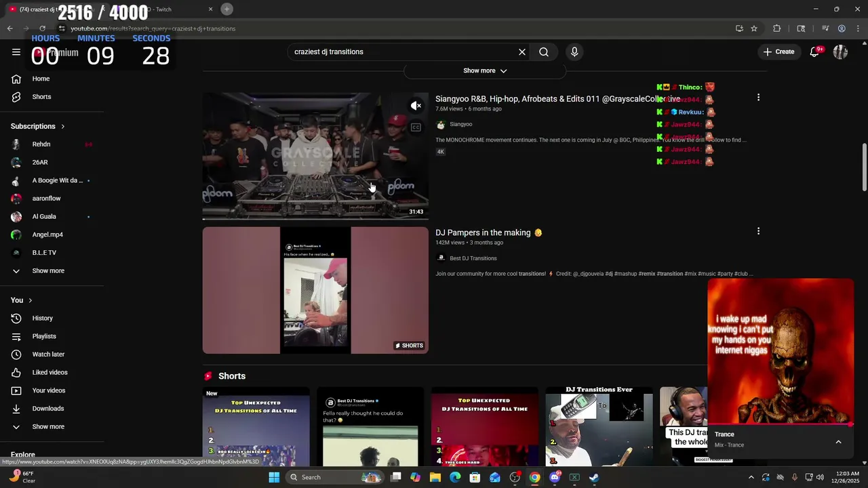Image resolution: width=868 pixels, height=488 pixels.
Task: Open options for DJ Pampers video
Action: point(758,231)
